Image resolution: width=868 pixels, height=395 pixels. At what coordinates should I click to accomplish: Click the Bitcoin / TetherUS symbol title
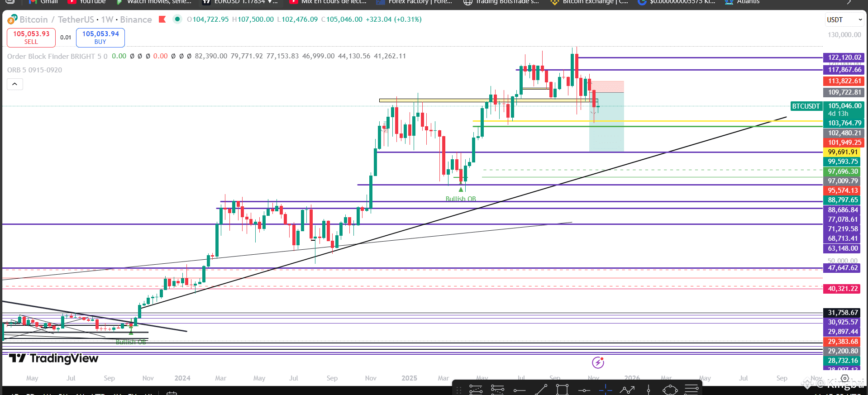click(x=57, y=19)
